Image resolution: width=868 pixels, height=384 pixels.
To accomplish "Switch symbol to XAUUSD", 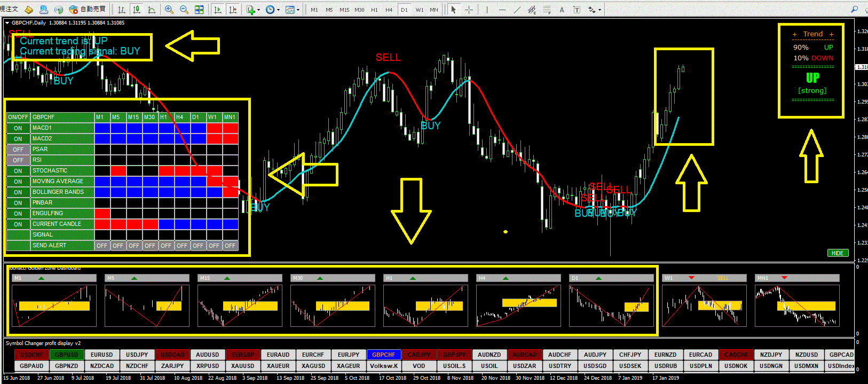I will tap(243, 366).
